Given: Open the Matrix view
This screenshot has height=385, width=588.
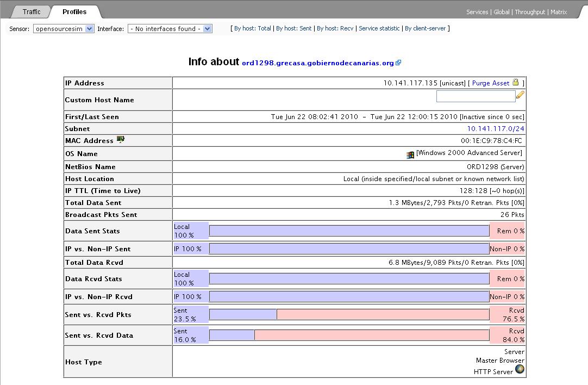Looking at the screenshot, I should (558, 12).
